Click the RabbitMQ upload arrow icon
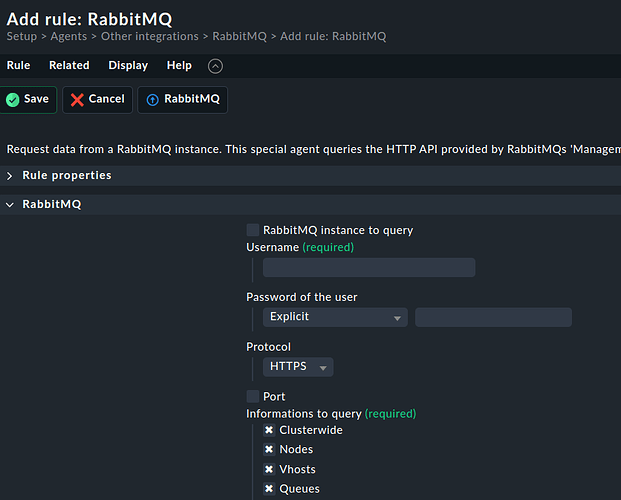The height and width of the screenshot is (500, 621). click(x=152, y=100)
